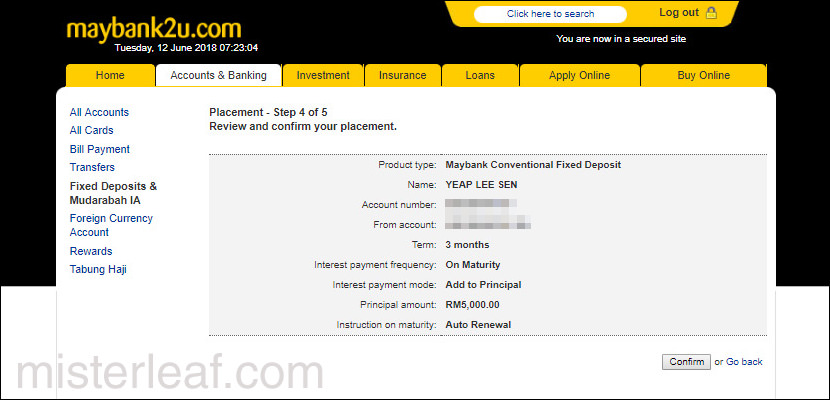Click the padlock icon beside Log out
Viewport: 830px width, 400px height.
click(x=712, y=13)
